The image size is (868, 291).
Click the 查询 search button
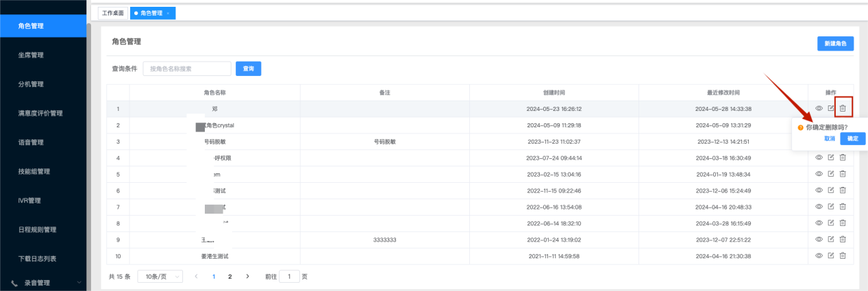pos(248,68)
